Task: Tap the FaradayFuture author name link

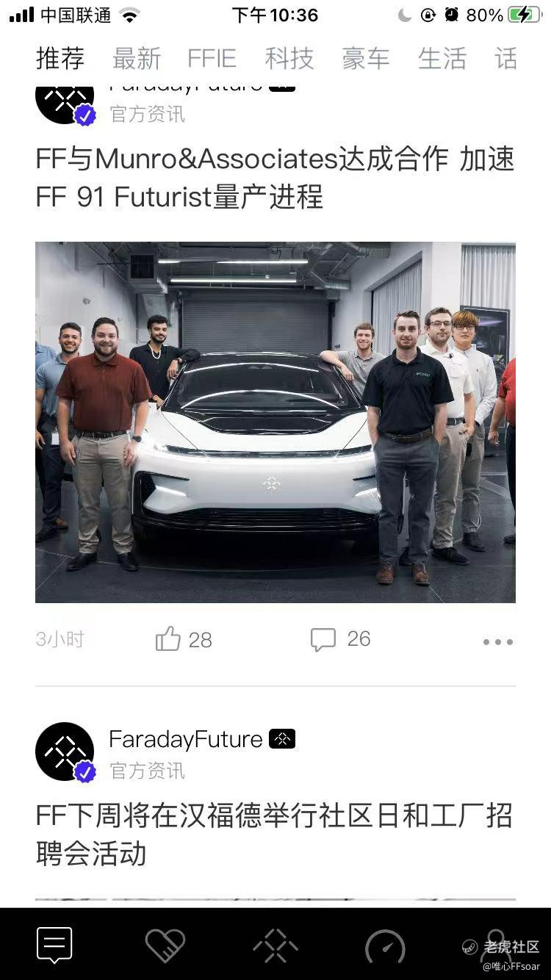Action: pyautogui.click(x=185, y=739)
